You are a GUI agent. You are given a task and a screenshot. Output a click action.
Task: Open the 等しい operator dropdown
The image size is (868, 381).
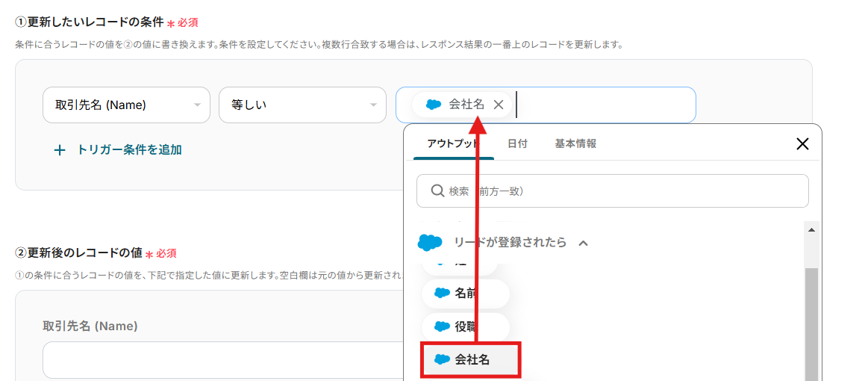pos(302,105)
